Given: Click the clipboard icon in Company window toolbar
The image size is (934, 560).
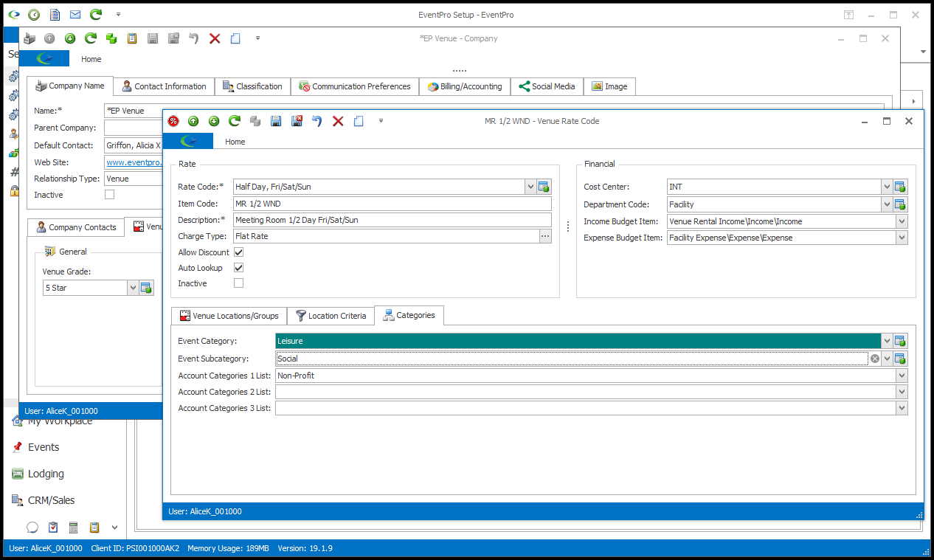Looking at the screenshot, I should tap(132, 38).
